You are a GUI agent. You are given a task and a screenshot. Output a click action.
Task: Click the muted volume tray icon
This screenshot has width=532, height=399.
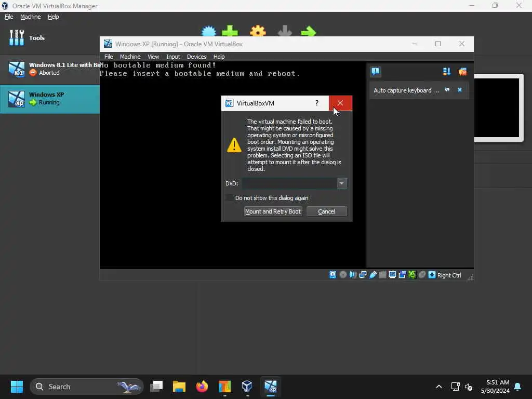click(469, 387)
